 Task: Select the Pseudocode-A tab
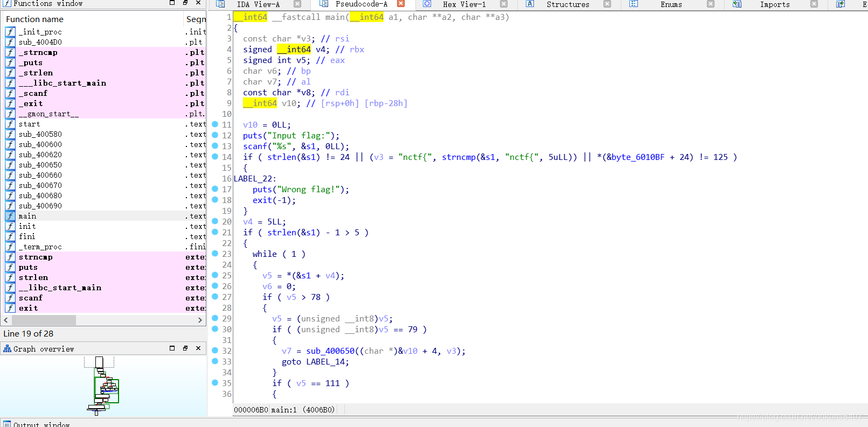pyautogui.click(x=362, y=4)
